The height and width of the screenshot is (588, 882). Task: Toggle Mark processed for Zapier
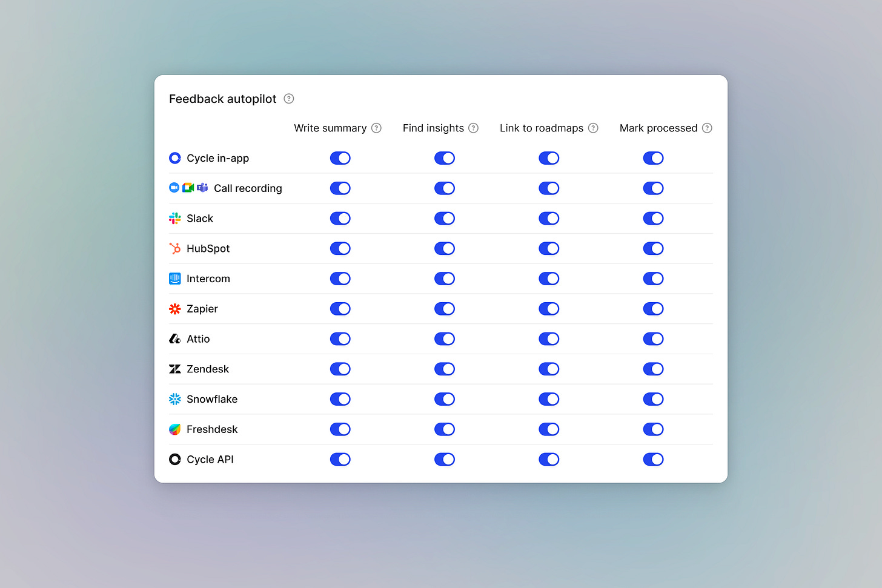tap(654, 309)
